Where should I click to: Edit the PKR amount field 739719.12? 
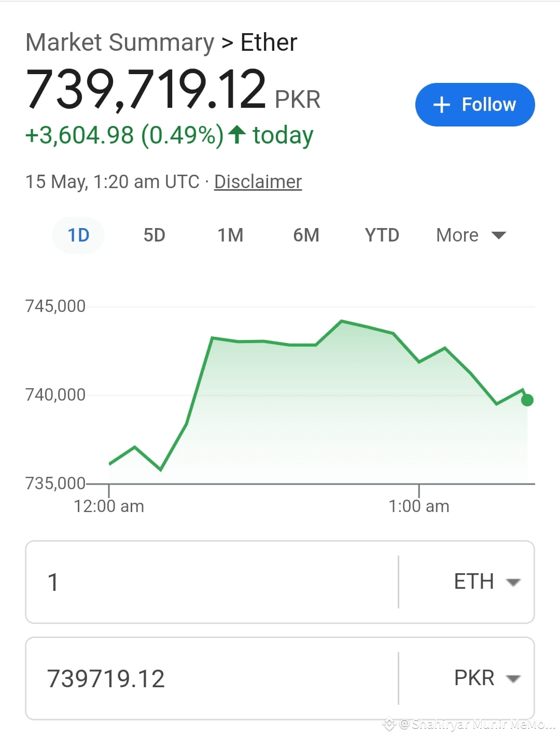212,678
